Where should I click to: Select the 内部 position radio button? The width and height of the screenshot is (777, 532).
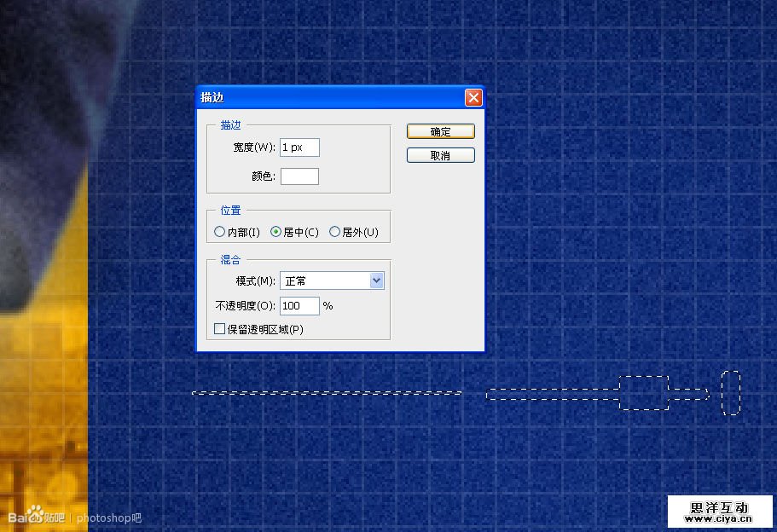click(220, 232)
